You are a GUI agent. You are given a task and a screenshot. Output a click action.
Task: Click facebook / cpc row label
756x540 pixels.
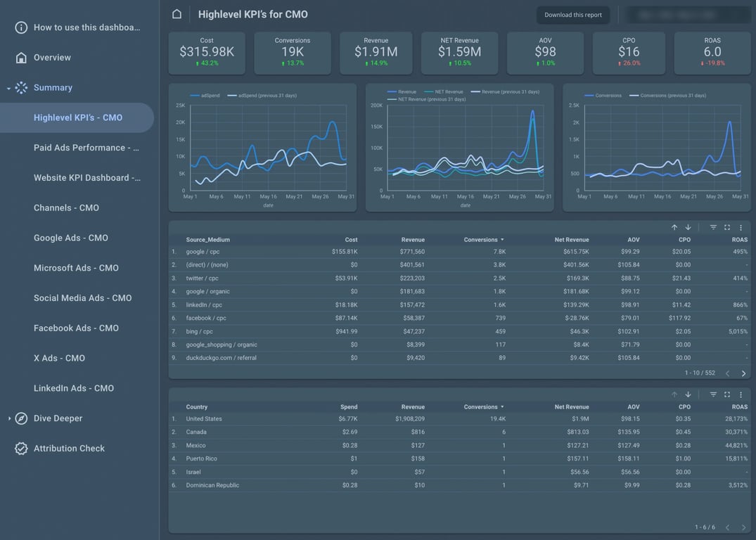tap(206, 319)
